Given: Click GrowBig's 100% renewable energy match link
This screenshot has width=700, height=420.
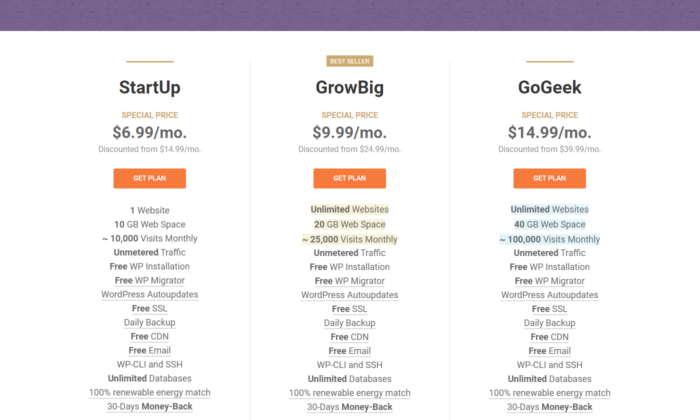Looking at the screenshot, I should click(x=350, y=393).
